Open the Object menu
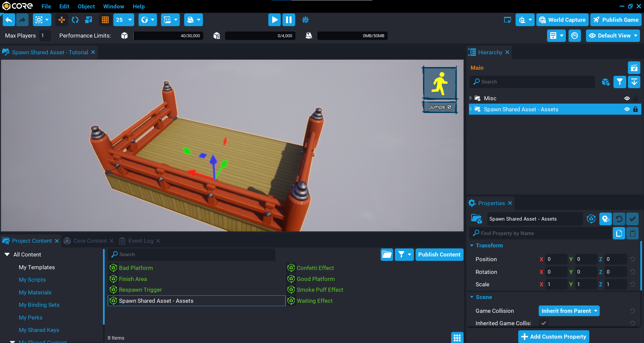 pyautogui.click(x=86, y=6)
